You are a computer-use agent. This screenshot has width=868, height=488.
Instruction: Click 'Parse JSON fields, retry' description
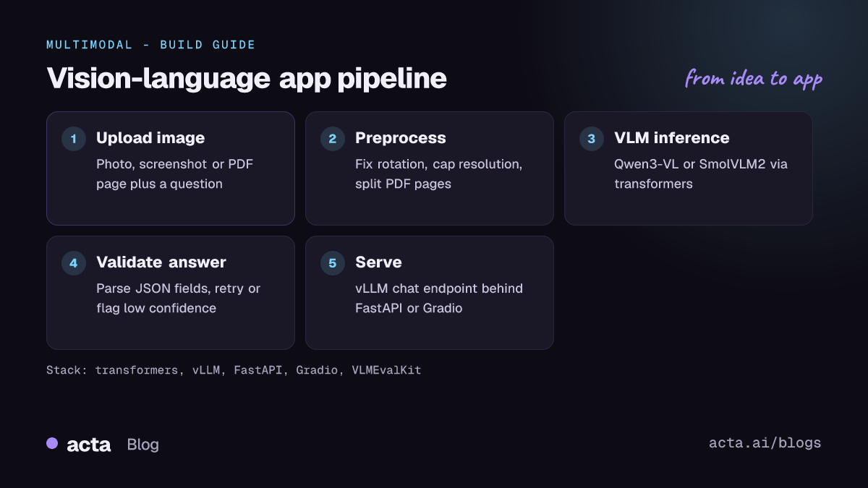tap(178, 299)
